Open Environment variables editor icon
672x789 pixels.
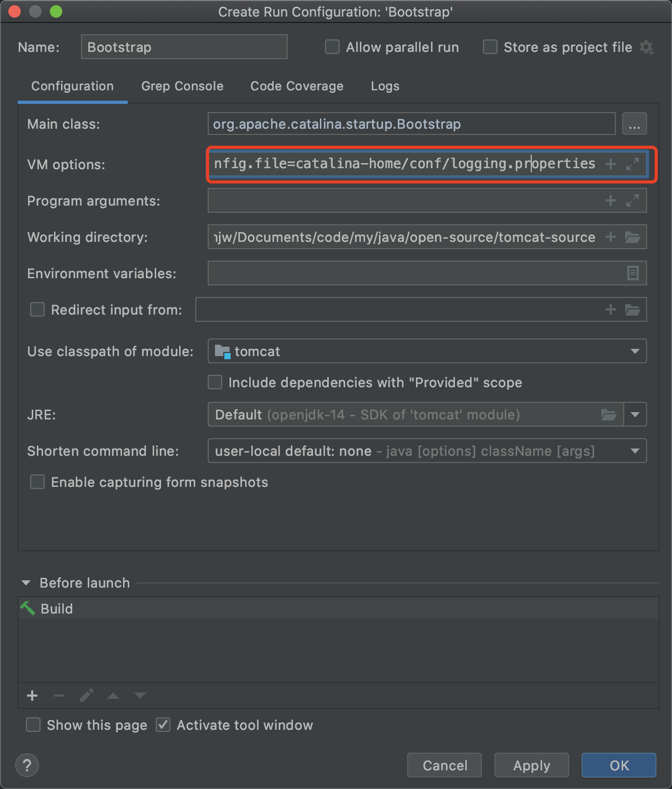tap(633, 273)
